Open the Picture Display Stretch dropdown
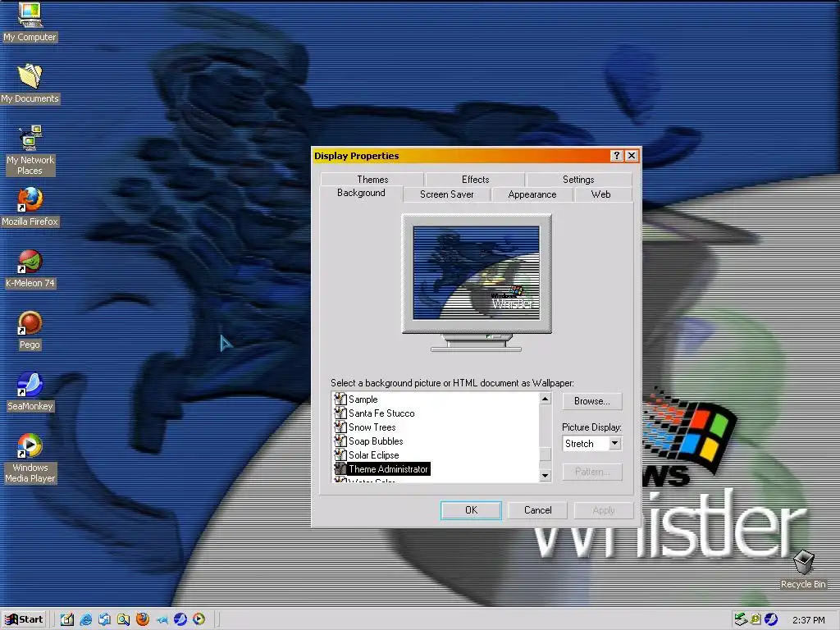840x630 pixels. [614, 444]
